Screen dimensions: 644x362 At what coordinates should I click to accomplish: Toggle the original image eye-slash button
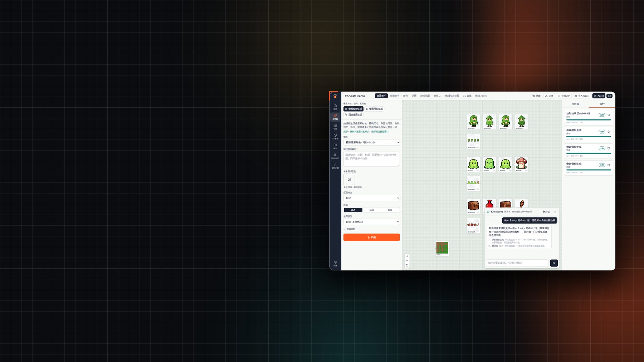[536, 96]
